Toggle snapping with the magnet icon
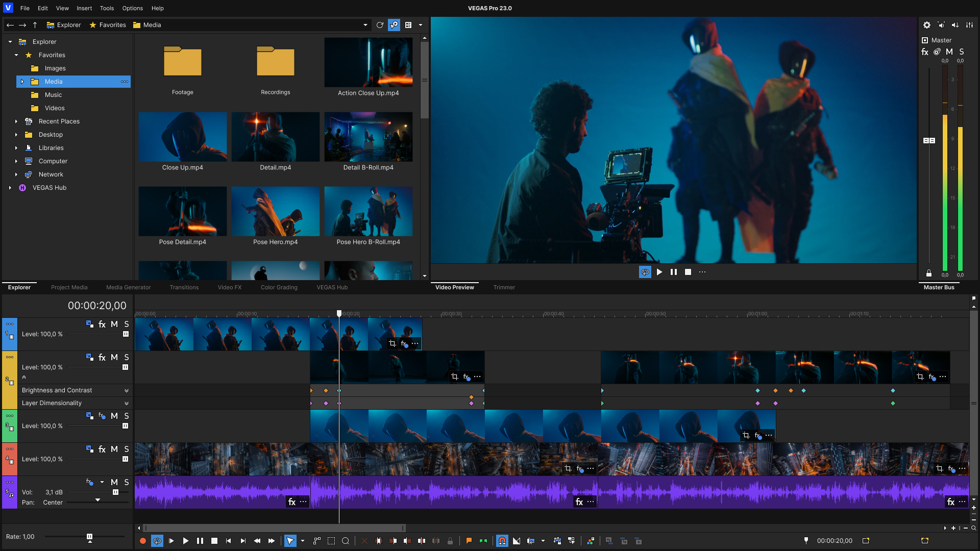Screen dimensions: 980x551 502,541
